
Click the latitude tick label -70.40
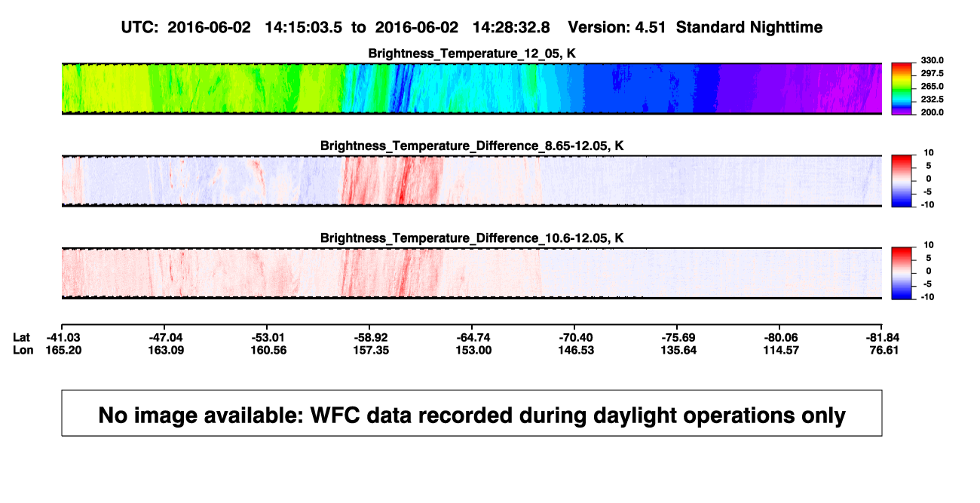[574, 337]
